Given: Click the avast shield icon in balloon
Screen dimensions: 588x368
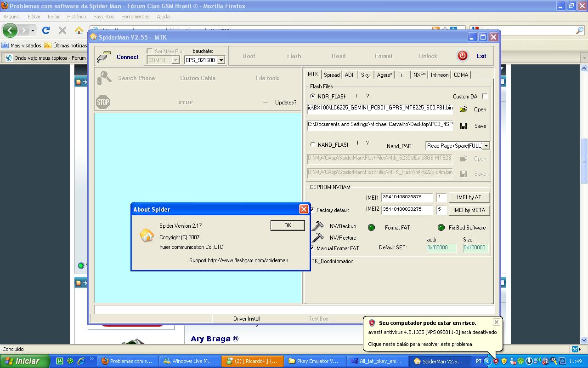Looking at the screenshot, I should point(372,323).
